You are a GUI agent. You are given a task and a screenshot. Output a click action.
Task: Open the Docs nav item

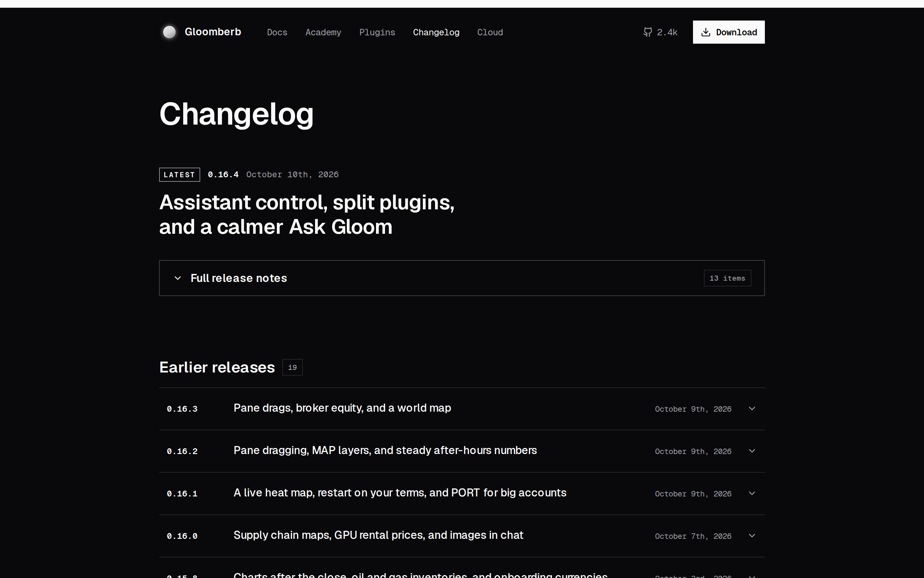277,32
